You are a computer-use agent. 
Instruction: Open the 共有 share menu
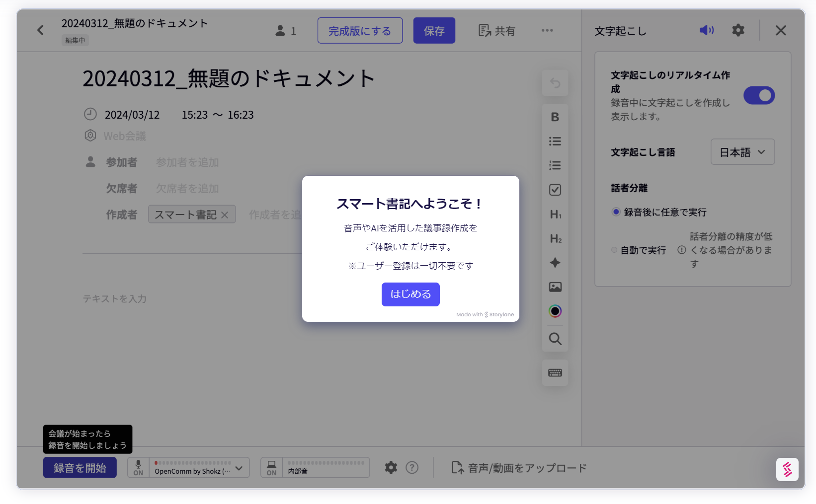[x=496, y=31]
